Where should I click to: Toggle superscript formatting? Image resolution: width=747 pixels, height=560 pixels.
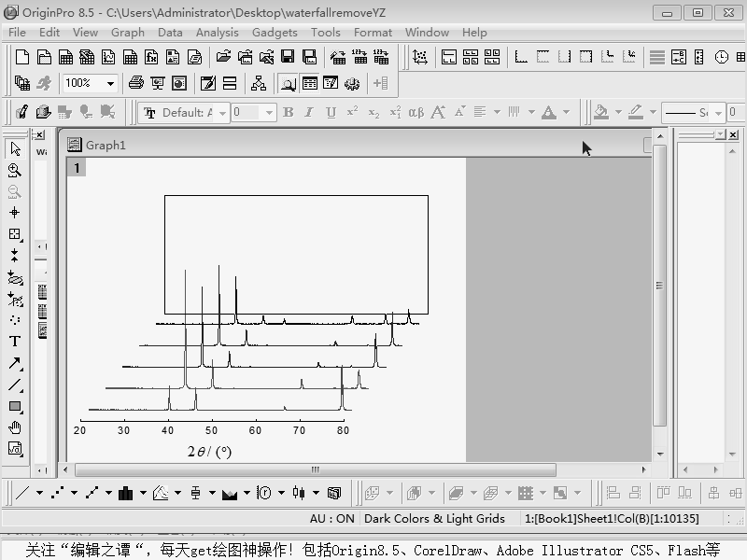(x=353, y=112)
